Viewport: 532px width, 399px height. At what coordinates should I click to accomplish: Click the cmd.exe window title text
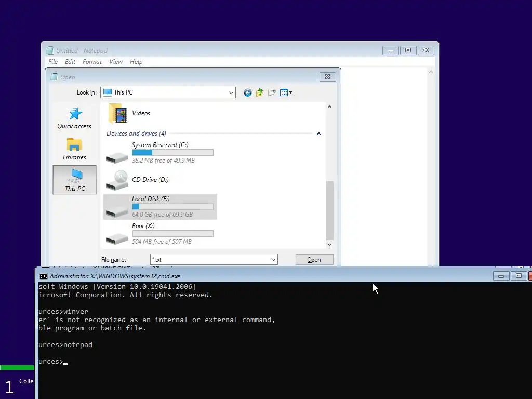coord(115,276)
